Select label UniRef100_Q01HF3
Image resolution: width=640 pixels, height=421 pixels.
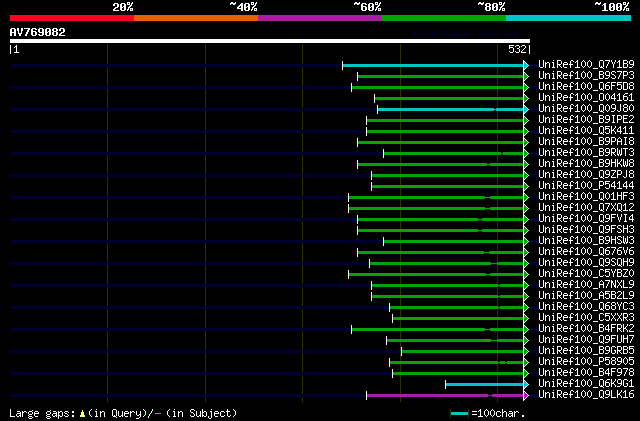tap(586, 196)
